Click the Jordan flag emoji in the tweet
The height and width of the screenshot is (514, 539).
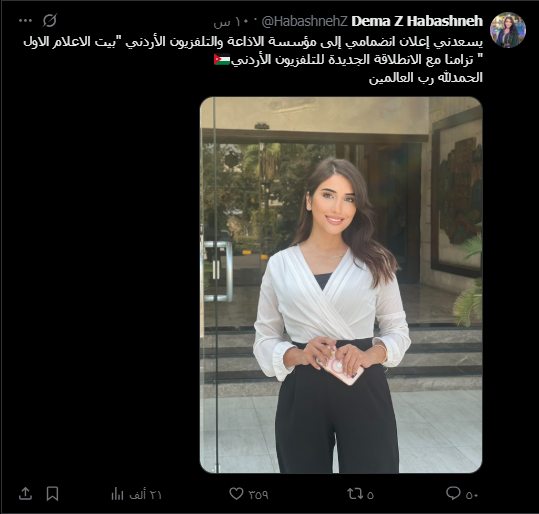tap(222, 59)
